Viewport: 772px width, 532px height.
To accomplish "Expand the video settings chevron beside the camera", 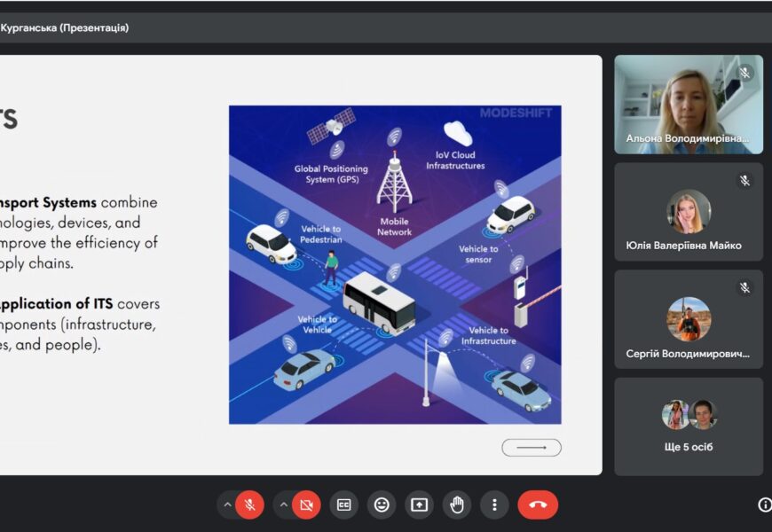I will click(x=284, y=505).
